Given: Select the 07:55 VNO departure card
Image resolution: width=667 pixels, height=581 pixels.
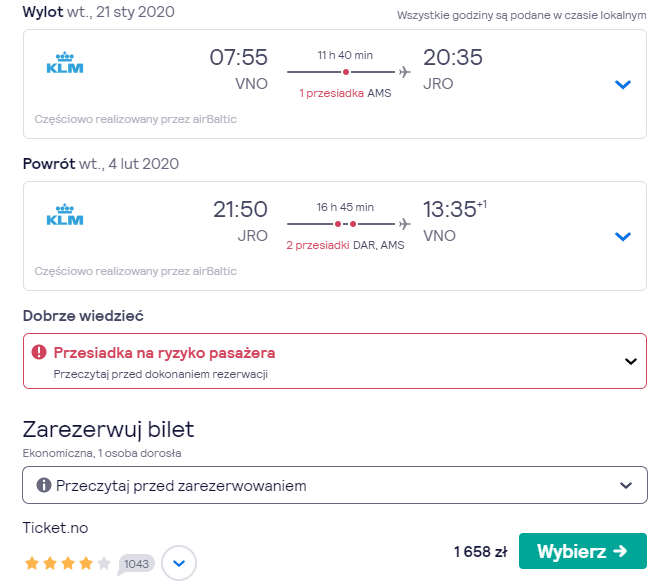Looking at the screenshot, I should coord(335,84).
